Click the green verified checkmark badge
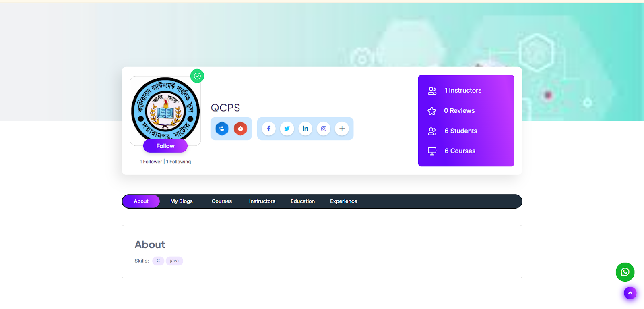 click(x=197, y=76)
